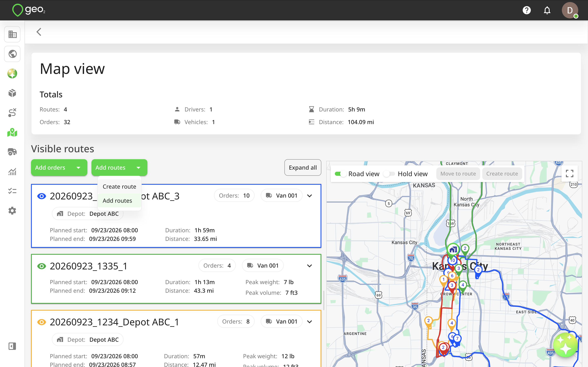The width and height of the screenshot is (588, 367).
Task: Open the route planning sidebar icon
Action: (12, 113)
